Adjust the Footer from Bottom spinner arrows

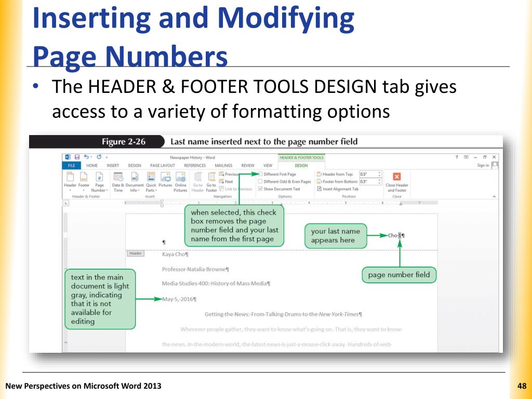point(380,181)
